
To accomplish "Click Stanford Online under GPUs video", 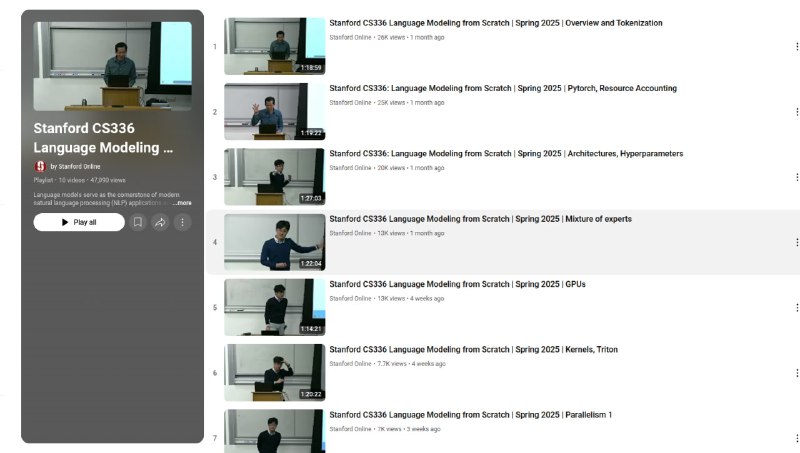I will (x=350, y=298).
